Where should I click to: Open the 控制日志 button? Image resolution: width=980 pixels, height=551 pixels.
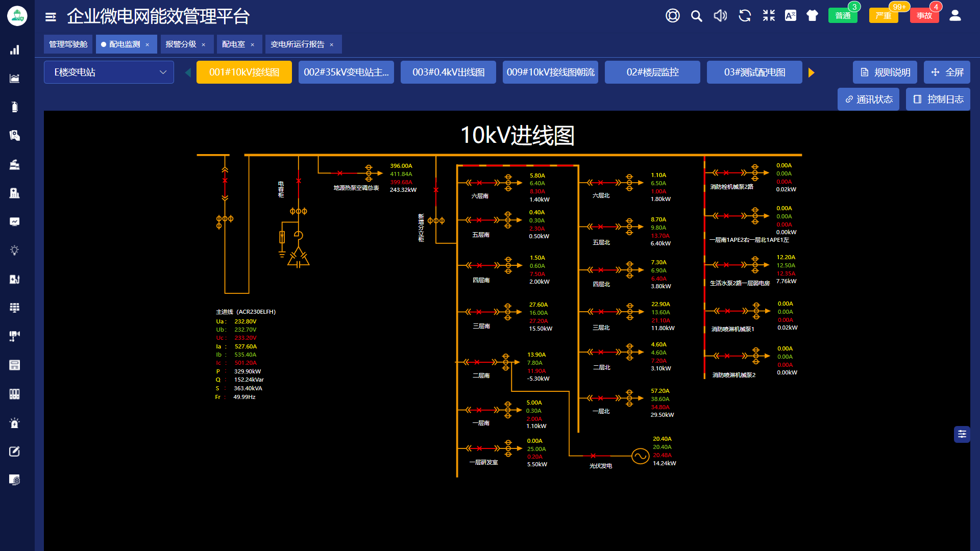[938, 99]
